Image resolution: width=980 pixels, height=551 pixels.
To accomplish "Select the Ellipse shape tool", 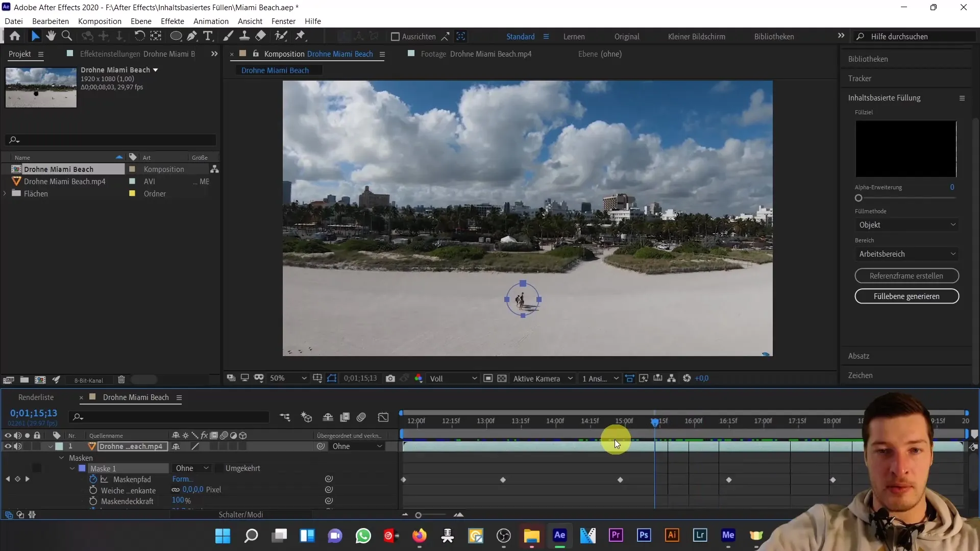I will click(x=176, y=36).
